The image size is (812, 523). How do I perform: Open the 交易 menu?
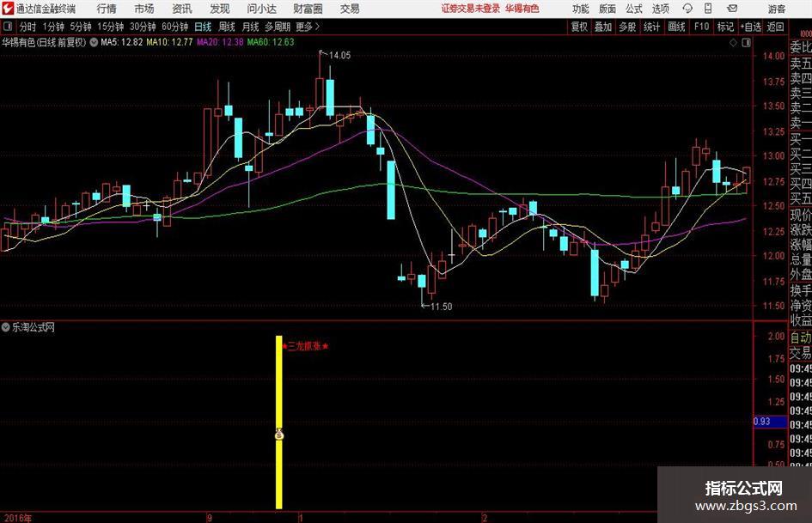350,9
